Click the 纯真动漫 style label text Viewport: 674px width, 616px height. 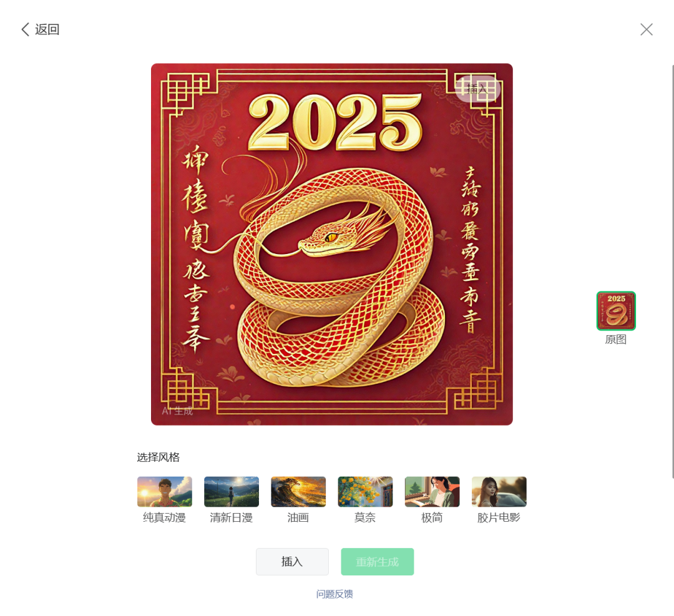pos(165,517)
